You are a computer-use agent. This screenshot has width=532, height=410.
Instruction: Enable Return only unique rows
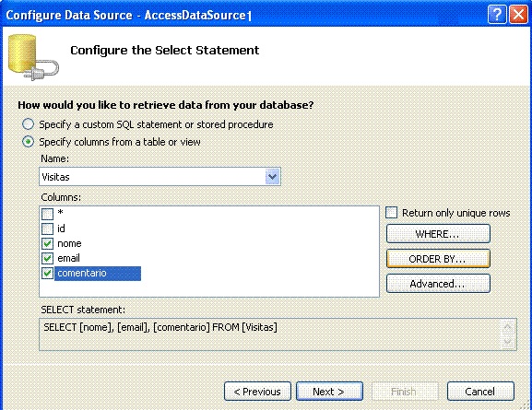(x=391, y=213)
